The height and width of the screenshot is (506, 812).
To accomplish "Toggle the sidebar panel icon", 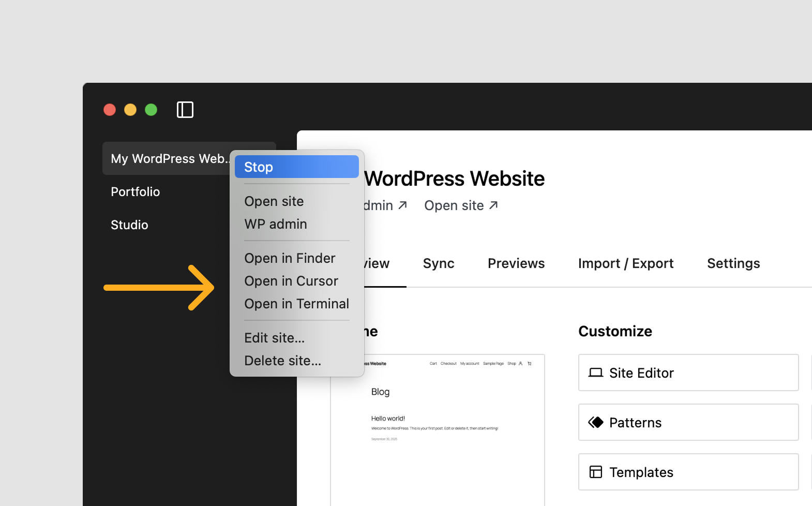I will (185, 110).
